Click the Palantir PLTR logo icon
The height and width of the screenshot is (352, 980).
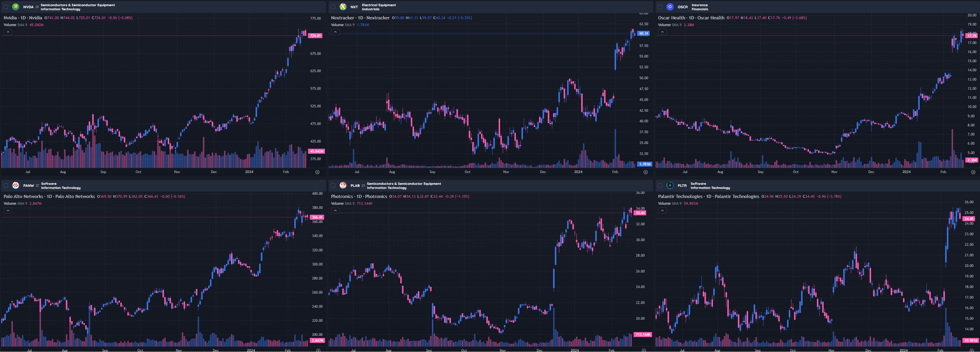click(x=670, y=185)
